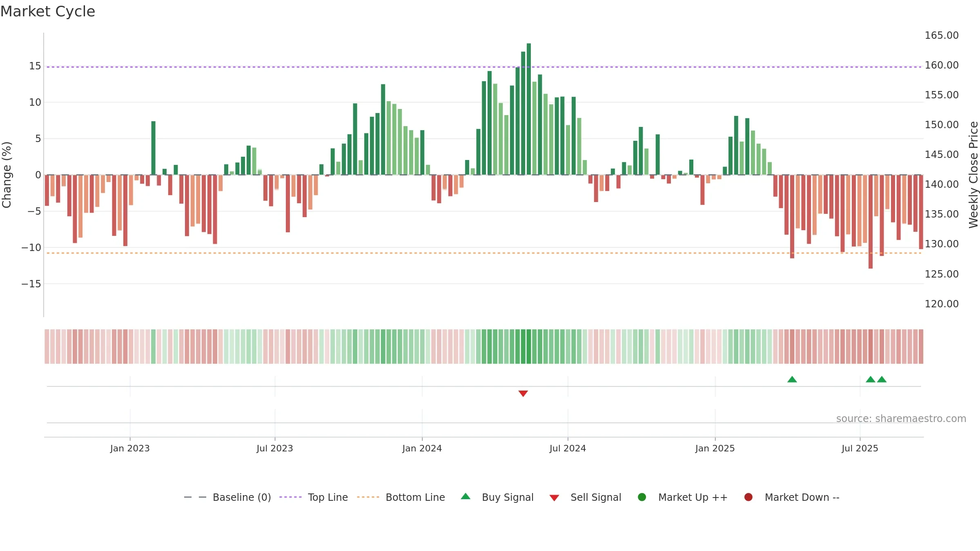Image resolution: width=980 pixels, height=551 pixels.
Task: Click the first green buy signal marker after Jan 2025
Action: [792, 379]
